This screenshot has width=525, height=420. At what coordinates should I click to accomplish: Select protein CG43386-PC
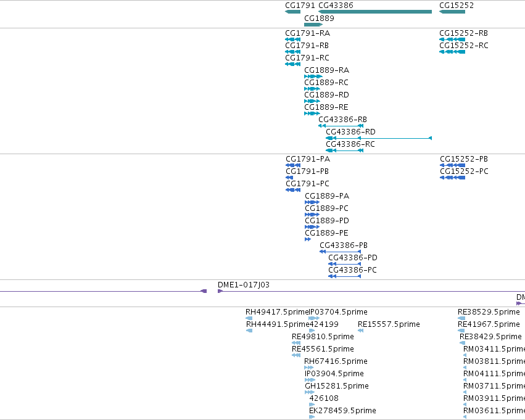coord(352,270)
